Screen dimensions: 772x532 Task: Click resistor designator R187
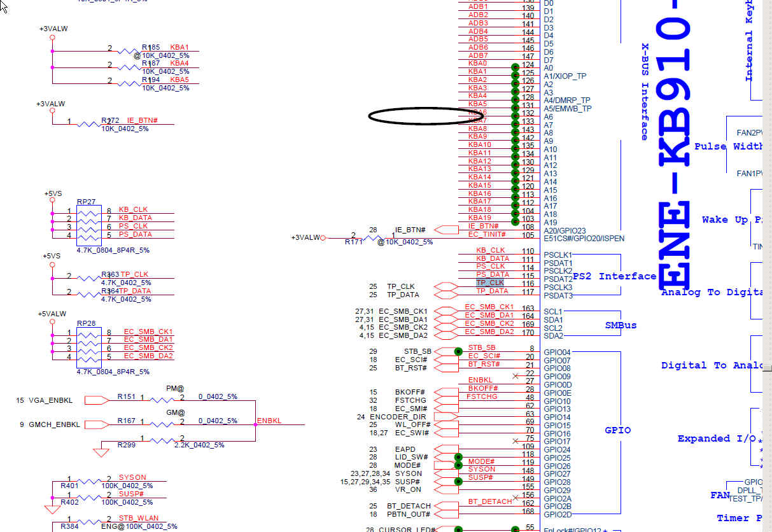coord(151,64)
